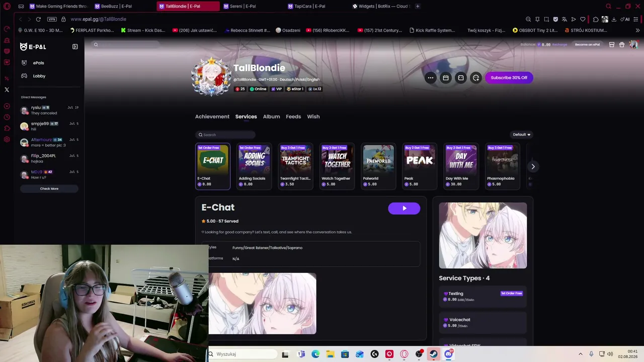Screen dimensions: 644x362
Task: Click the follow icon next to Subscribe
Action: click(x=476, y=77)
